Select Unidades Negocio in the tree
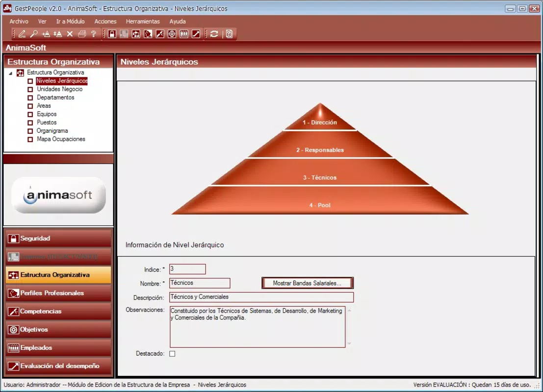This screenshot has width=543, height=392. (59, 89)
